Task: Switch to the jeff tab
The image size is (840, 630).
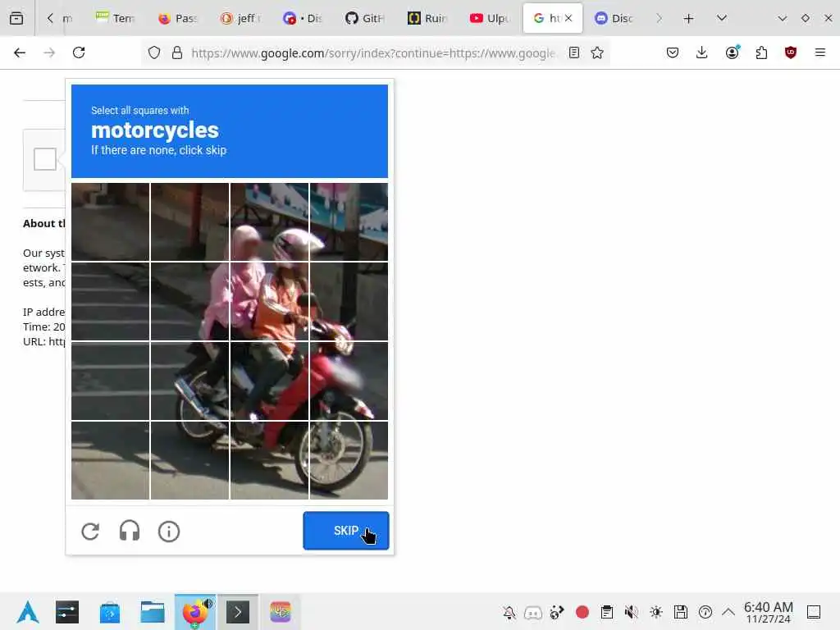Action: point(241,18)
